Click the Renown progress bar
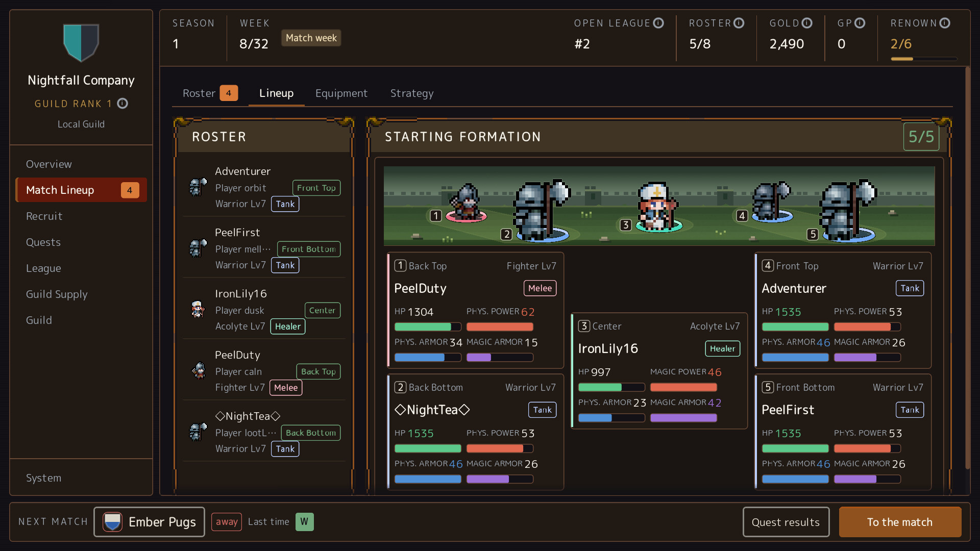Image resolution: width=980 pixels, height=551 pixels. [x=923, y=59]
